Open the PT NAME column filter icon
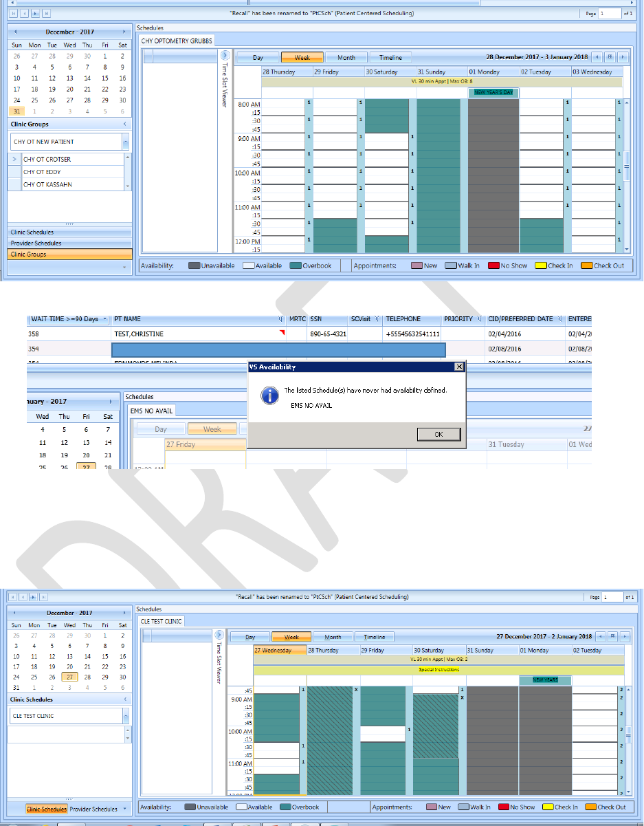The image size is (644, 826). point(281,319)
